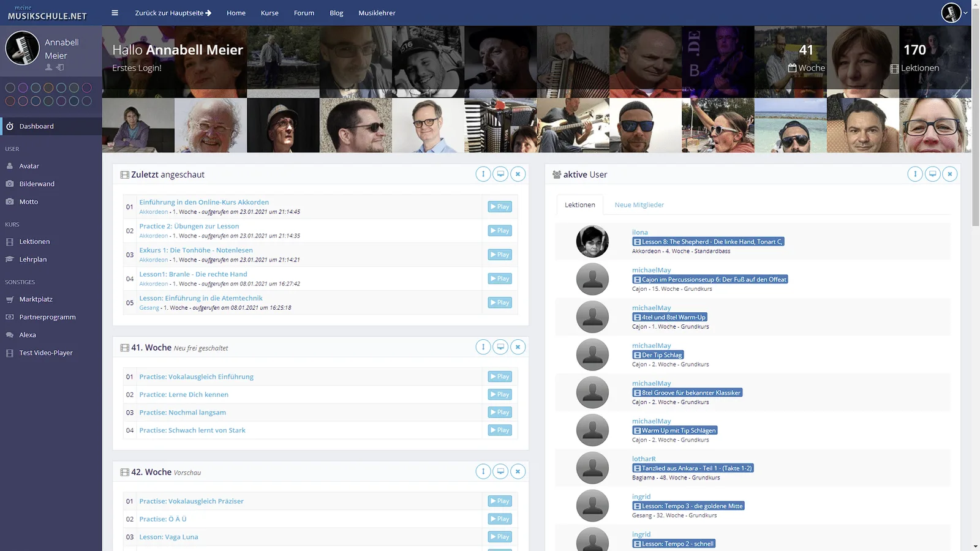
Task: Open the user avatar dropdown in the top bar
Action: click(954, 13)
